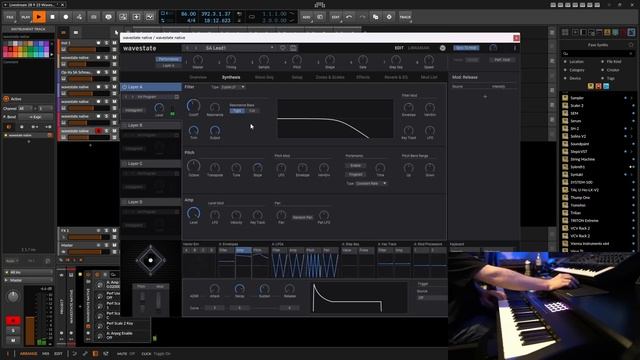Toggle Layer C power button
The height and width of the screenshot is (360, 640).
(124, 164)
